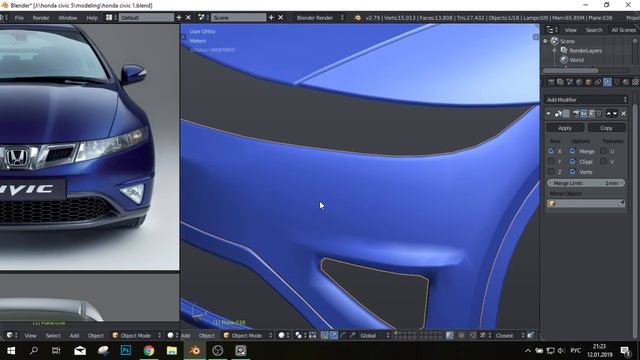Click the Default screen layout name field
This screenshot has height=360, width=640.
coord(146,18)
